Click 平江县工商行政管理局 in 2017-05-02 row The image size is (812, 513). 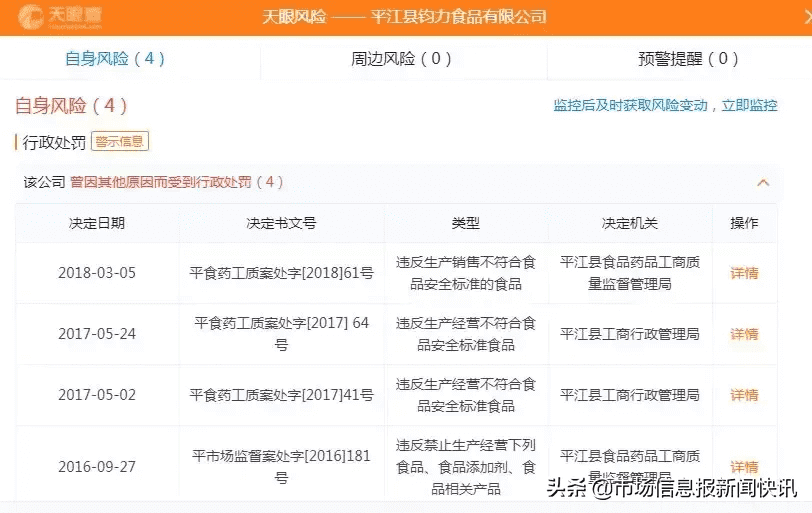630,395
